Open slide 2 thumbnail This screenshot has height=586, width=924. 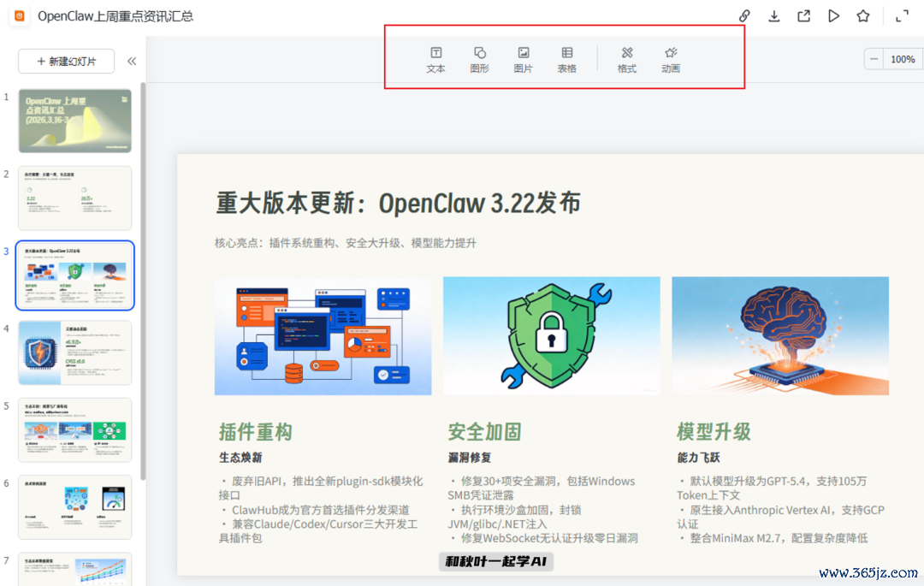point(74,198)
